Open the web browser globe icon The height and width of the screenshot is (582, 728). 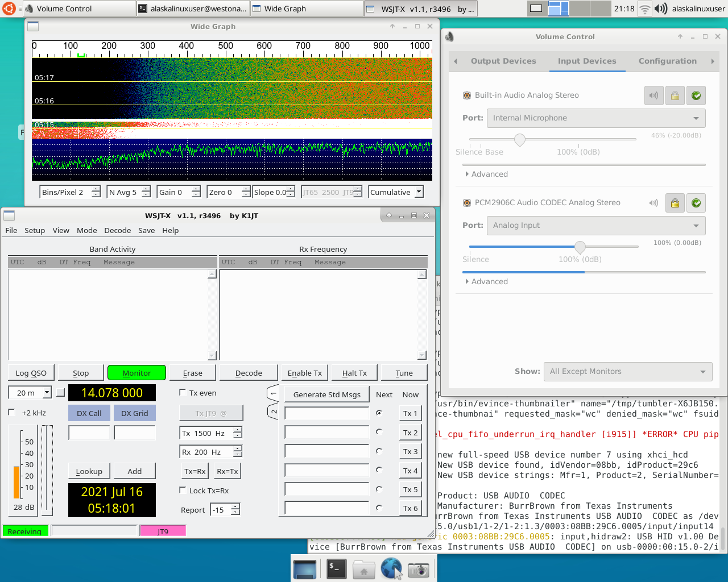[391, 568]
